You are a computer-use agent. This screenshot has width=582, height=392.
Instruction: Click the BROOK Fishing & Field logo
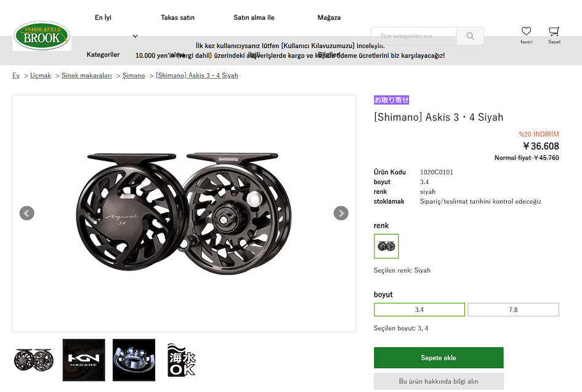[42, 36]
